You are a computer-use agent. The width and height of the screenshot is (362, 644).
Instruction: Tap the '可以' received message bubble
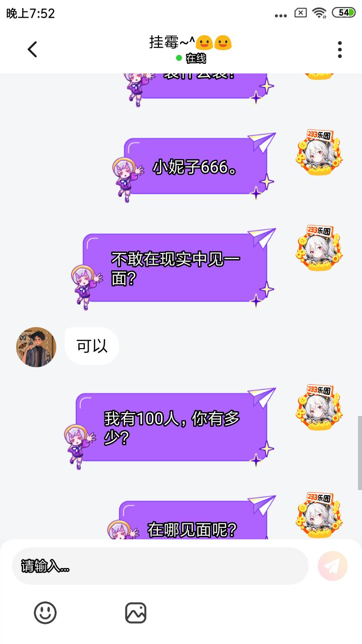click(x=92, y=346)
